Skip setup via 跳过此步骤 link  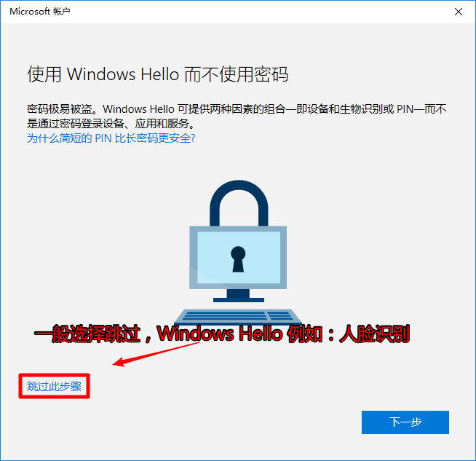click(x=54, y=386)
